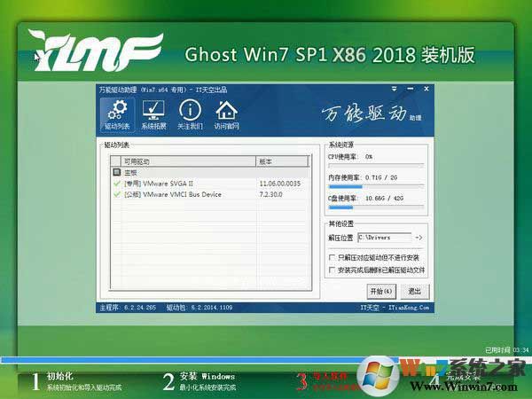The height and width of the screenshot is (399, 532).
Task: Click the -> browse arrow beside extract path
Action: click(x=419, y=238)
